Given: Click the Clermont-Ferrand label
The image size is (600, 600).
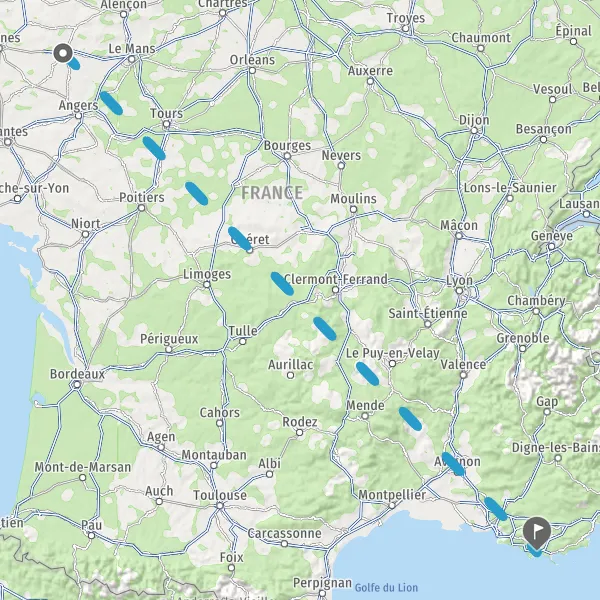Looking at the screenshot, I should point(336,279).
